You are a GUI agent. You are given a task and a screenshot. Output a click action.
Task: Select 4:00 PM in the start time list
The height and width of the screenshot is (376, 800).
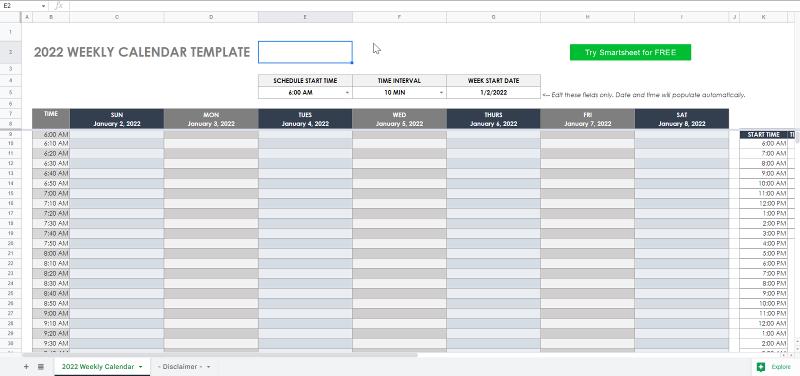763,243
